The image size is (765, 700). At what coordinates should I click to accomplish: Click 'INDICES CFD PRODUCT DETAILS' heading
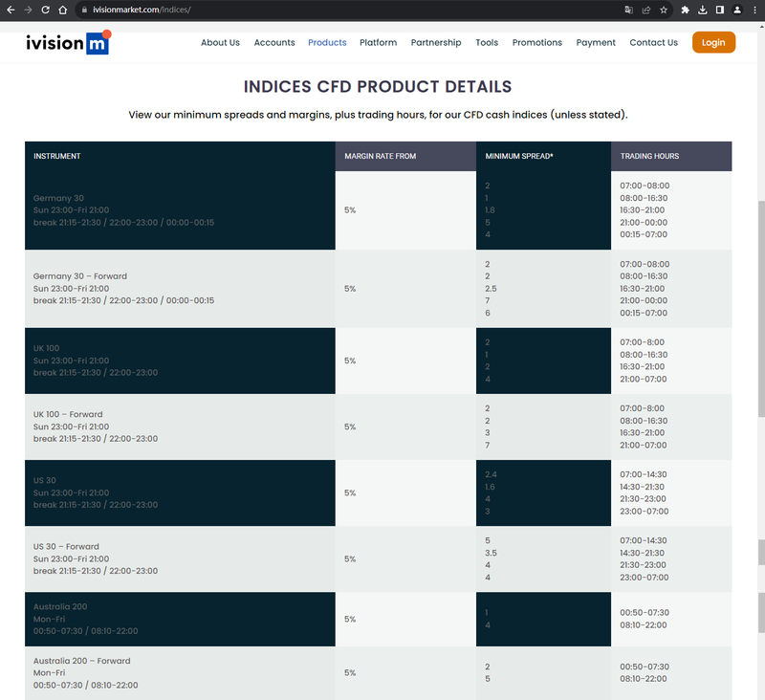[378, 87]
